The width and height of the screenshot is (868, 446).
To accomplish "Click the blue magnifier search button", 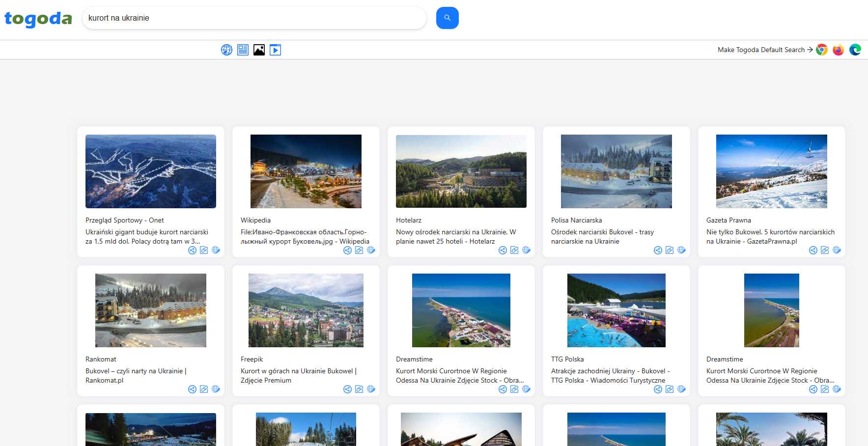I will (x=447, y=18).
